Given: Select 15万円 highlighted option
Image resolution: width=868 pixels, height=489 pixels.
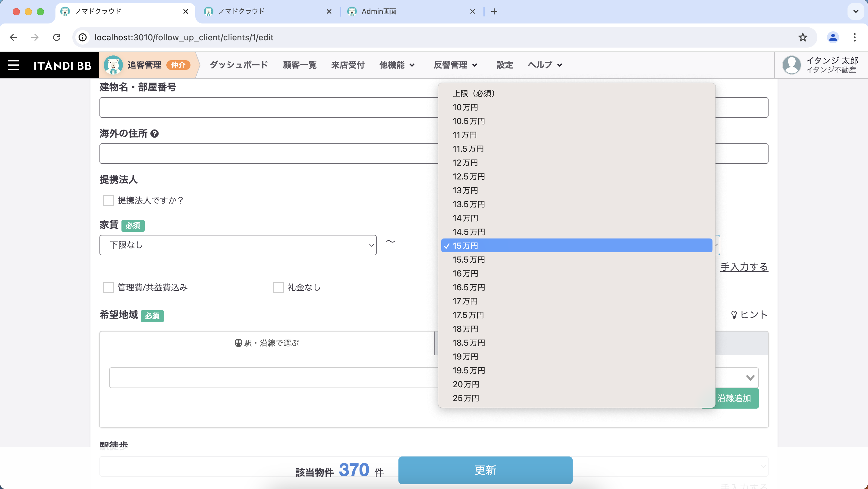Looking at the screenshot, I should (x=577, y=246).
